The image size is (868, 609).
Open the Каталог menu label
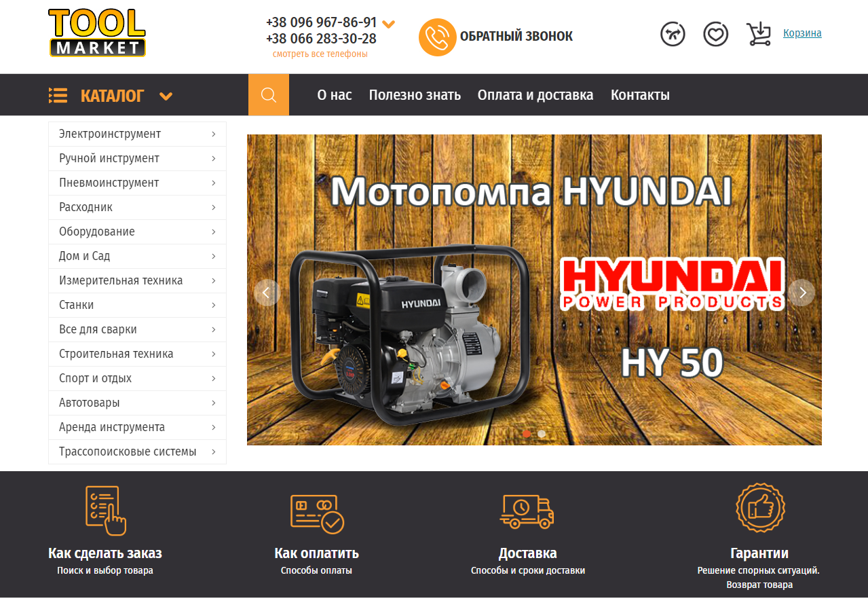pyautogui.click(x=112, y=96)
